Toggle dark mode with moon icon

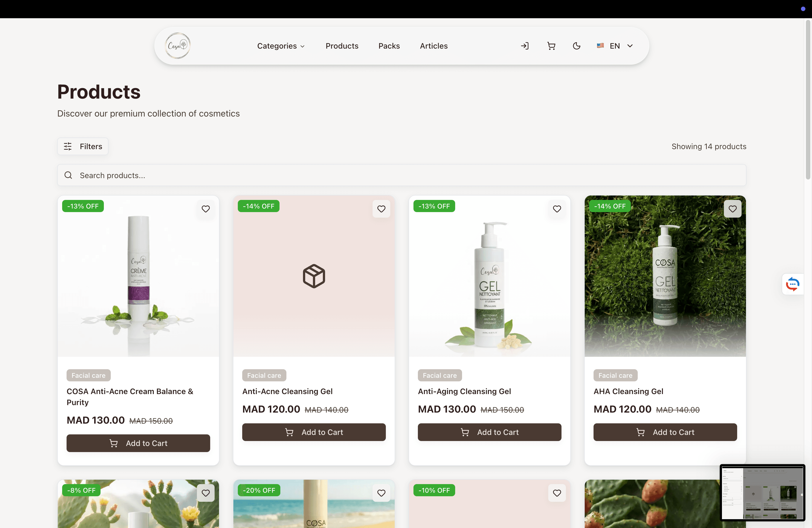point(577,46)
